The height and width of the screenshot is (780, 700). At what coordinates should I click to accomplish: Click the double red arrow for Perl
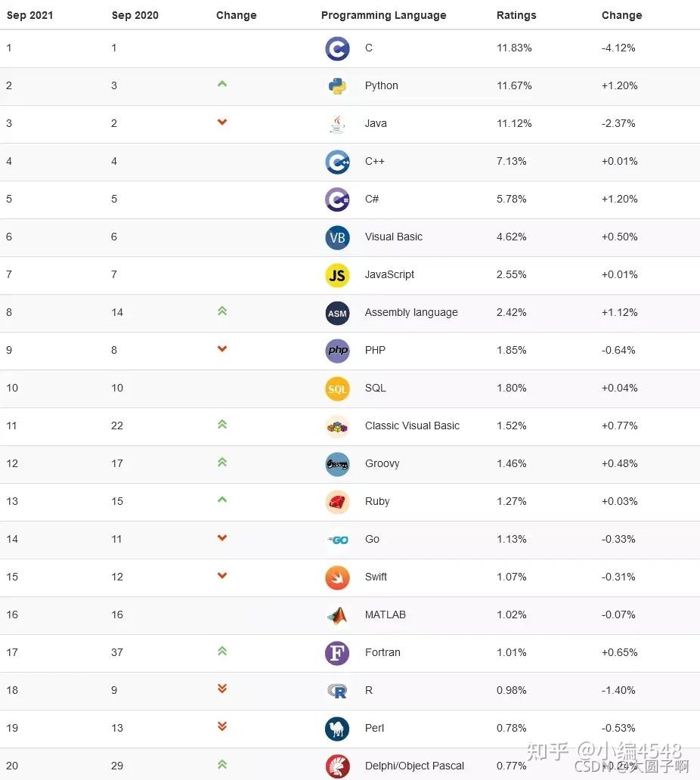tap(222, 726)
